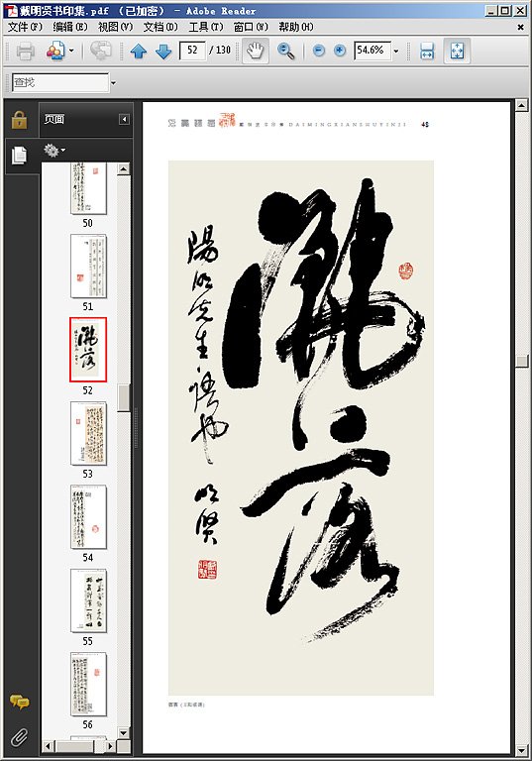Collapse the 页面 panel with arrow button
Viewport: 532px width, 761px height.
click(x=124, y=119)
